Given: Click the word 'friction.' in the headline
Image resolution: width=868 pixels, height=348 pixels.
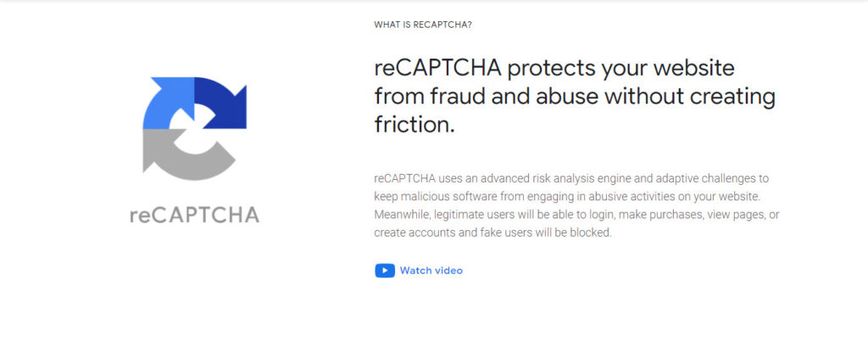Looking at the screenshot, I should pos(414,125).
